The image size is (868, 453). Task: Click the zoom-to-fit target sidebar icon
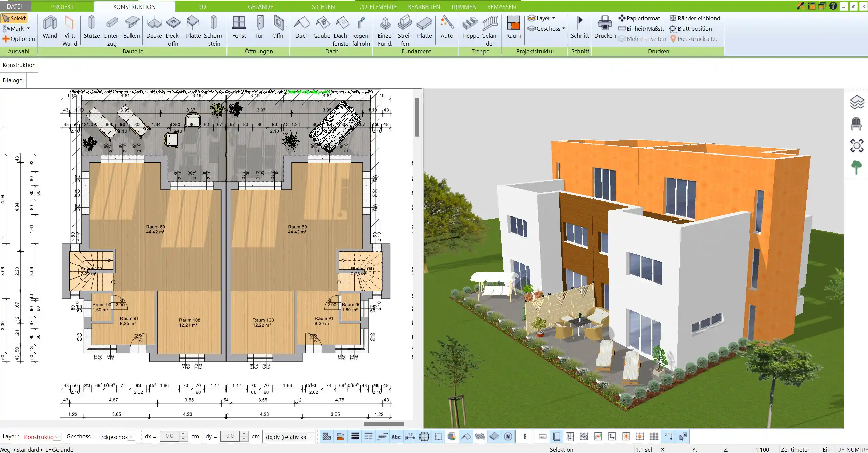point(856,146)
